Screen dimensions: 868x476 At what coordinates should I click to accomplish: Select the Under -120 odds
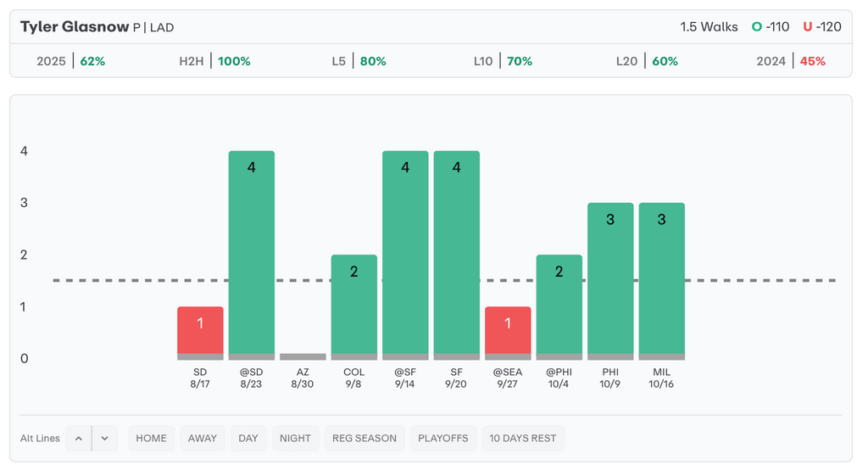pos(822,27)
